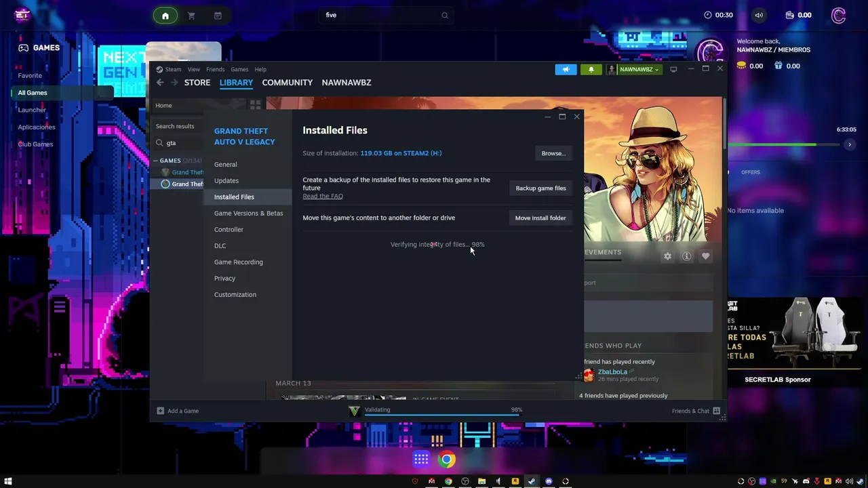Switch to the LIBRARY tab
Image resolution: width=868 pixels, height=488 pixels.
pyautogui.click(x=236, y=83)
